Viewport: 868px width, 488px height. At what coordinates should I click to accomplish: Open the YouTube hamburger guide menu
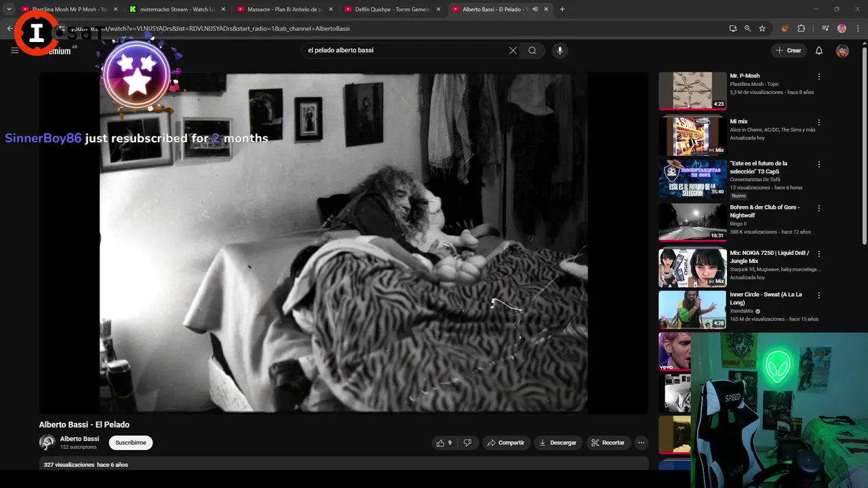tap(15, 51)
